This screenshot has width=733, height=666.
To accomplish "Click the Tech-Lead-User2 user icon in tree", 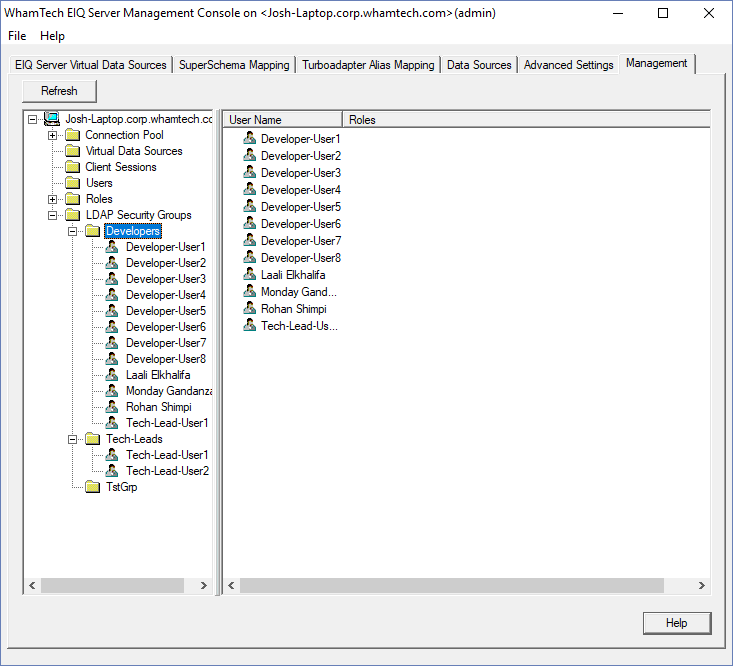I will [112, 471].
